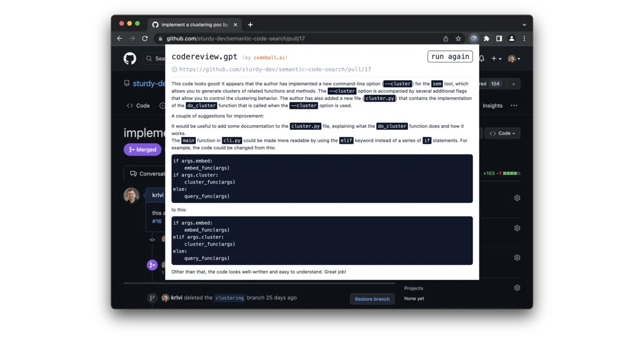Toggle the browser side panel icon

[499, 39]
